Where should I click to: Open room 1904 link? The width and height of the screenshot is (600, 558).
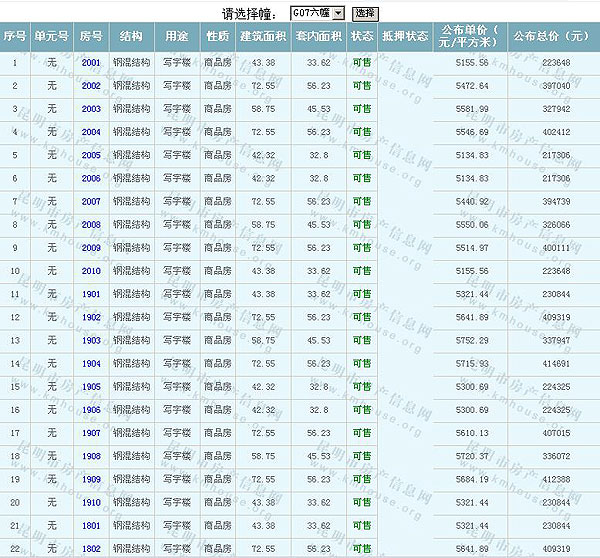click(91, 363)
